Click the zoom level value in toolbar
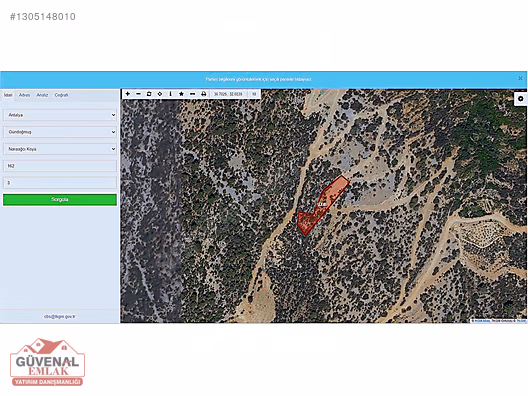This screenshot has height=396, width=528. [x=254, y=94]
